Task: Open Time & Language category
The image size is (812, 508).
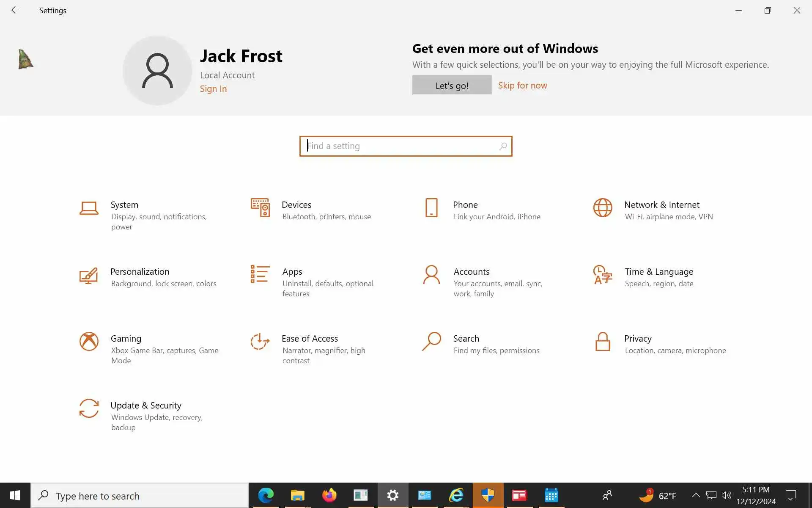Action: 658,272
